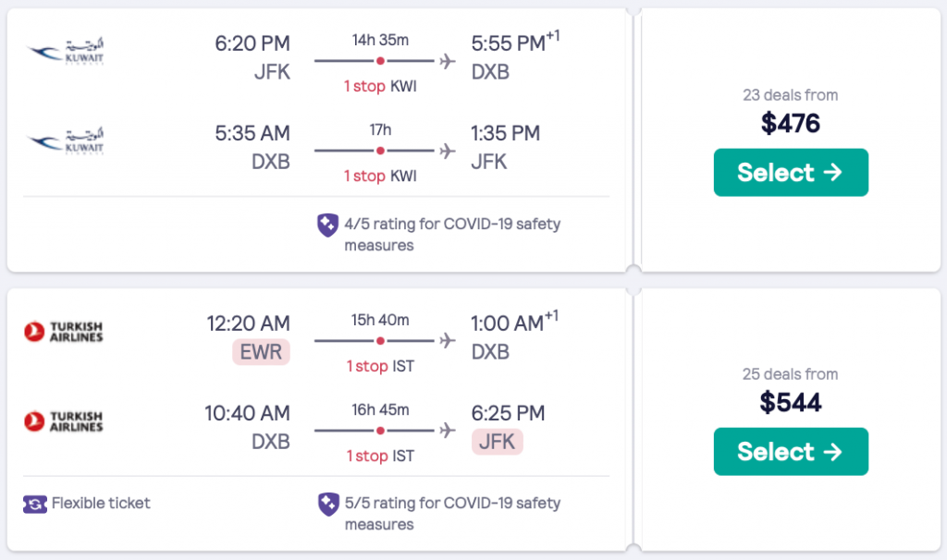
Task: Click the 6:20 PM JFK departure time
Action: [x=252, y=43]
